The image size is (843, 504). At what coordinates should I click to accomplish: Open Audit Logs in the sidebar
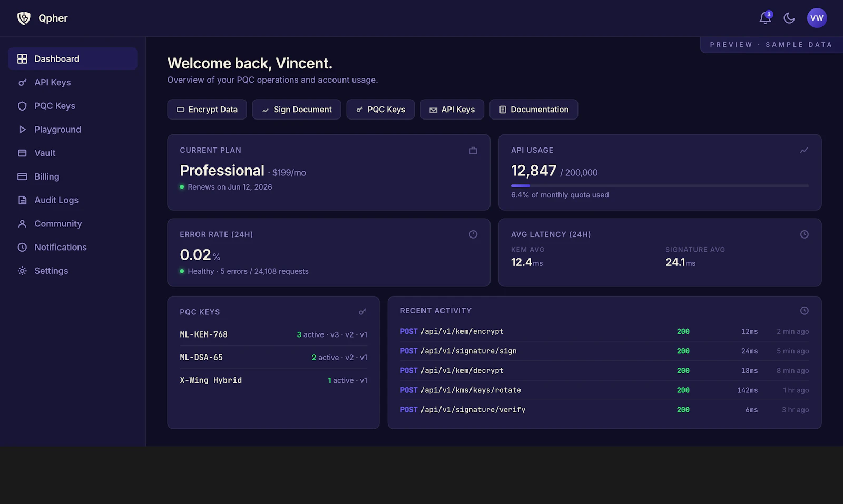[73, 200]
